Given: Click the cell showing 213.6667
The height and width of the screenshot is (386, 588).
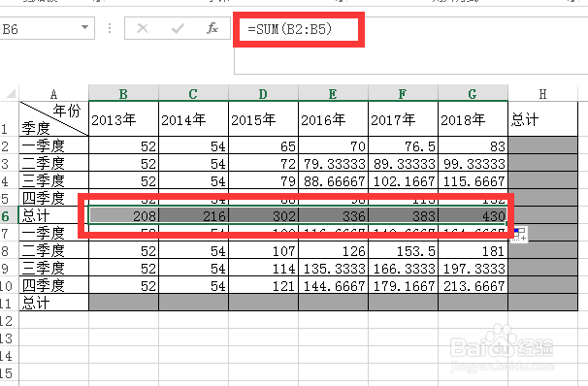Looking at the screenshot, I should 473,285.
